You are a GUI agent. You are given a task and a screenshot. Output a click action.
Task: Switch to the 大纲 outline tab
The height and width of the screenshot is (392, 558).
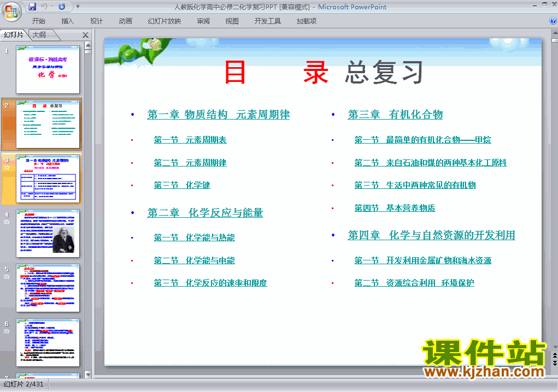click(x=39, y=35)
